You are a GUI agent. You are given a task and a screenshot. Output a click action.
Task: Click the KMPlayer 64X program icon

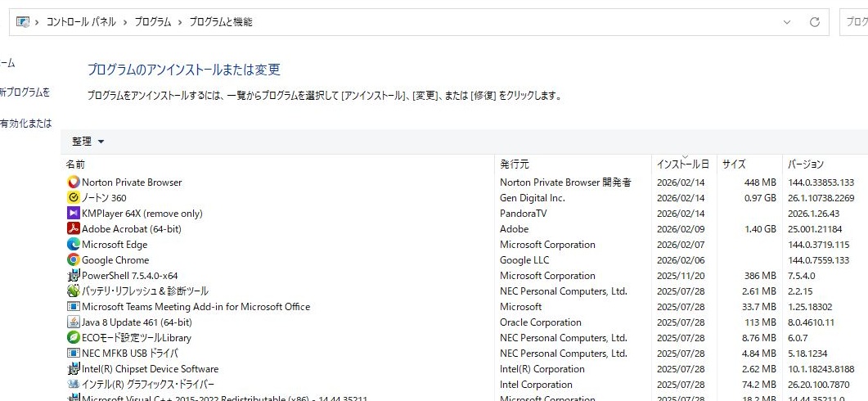click(74, 214)
